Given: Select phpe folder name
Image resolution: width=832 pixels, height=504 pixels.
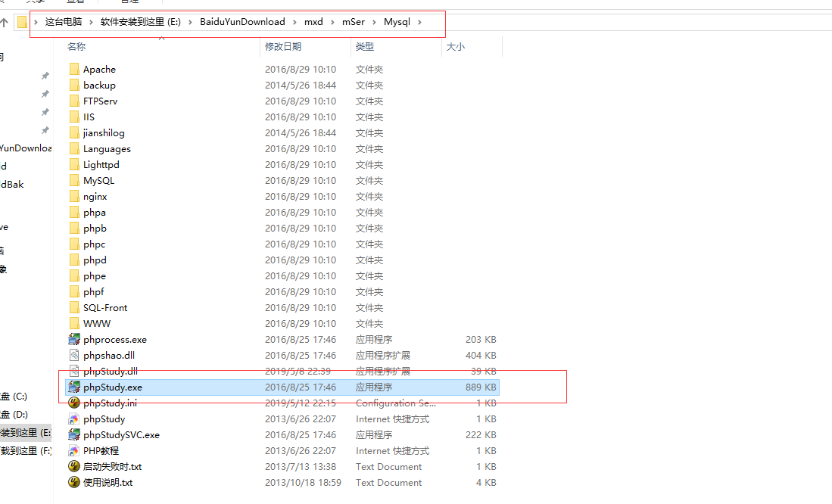Looking at the screenshot, I should [95, 276].
